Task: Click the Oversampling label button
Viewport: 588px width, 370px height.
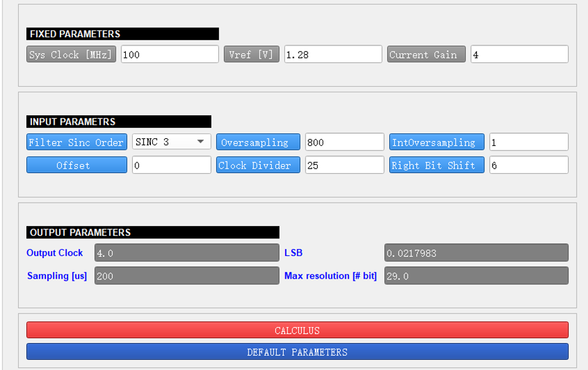Action: tap(258, 142)
